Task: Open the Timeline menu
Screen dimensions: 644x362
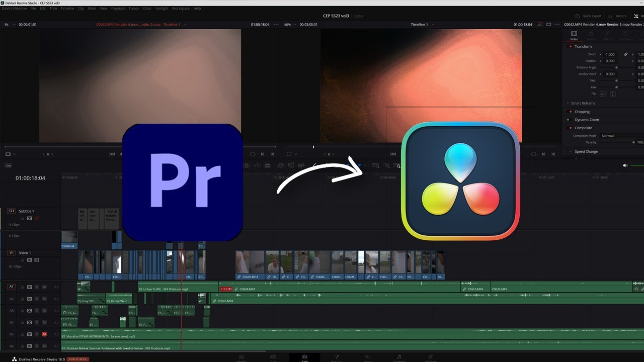Action: 67,9
